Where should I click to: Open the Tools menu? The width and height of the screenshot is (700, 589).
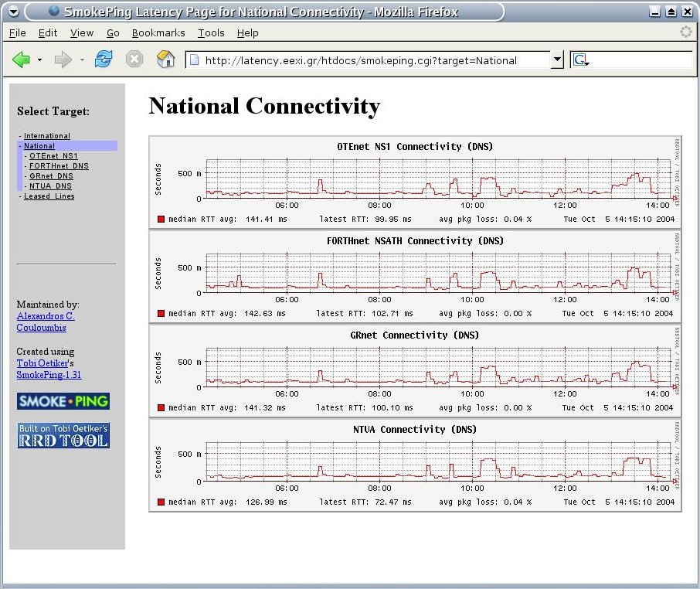click(211, 33)
